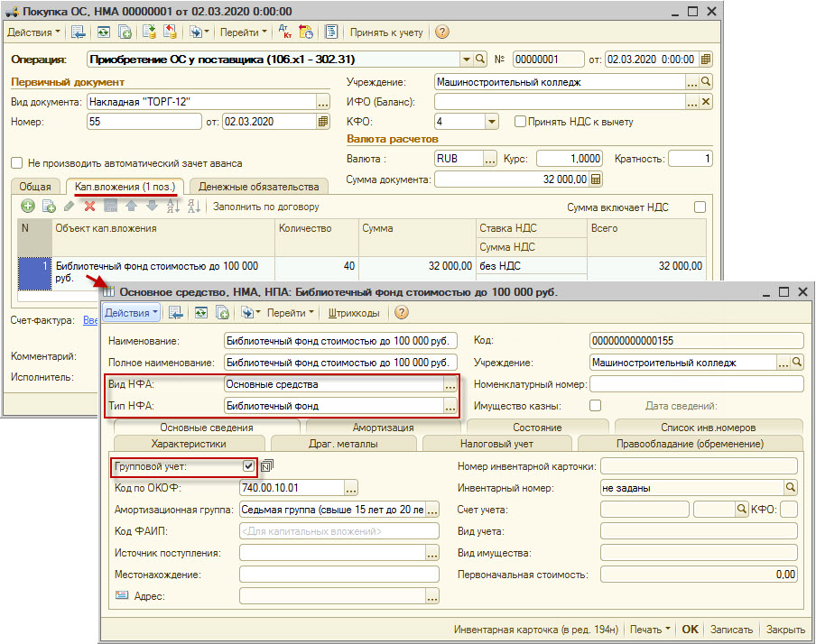Open the Налоговый учет tab

[496, 444]
